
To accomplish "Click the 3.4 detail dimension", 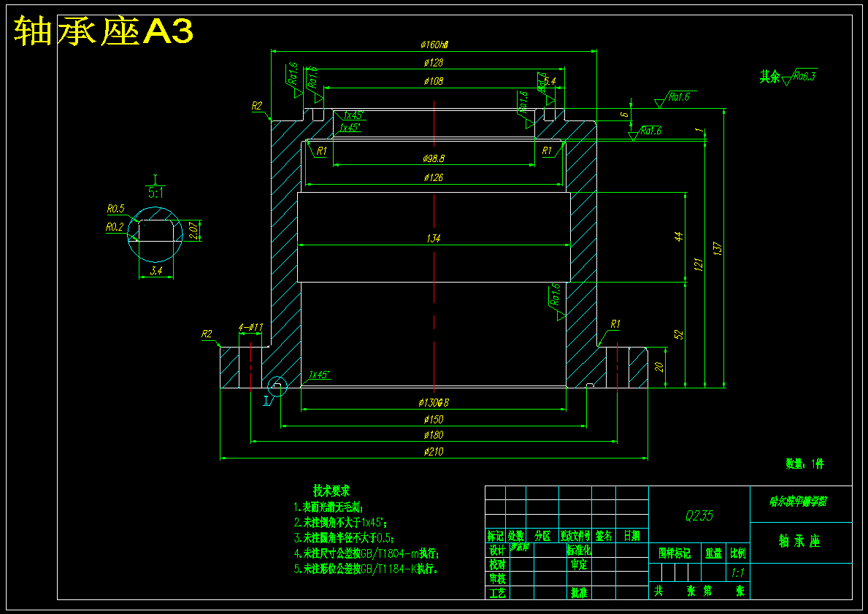I will pos(156,272).
